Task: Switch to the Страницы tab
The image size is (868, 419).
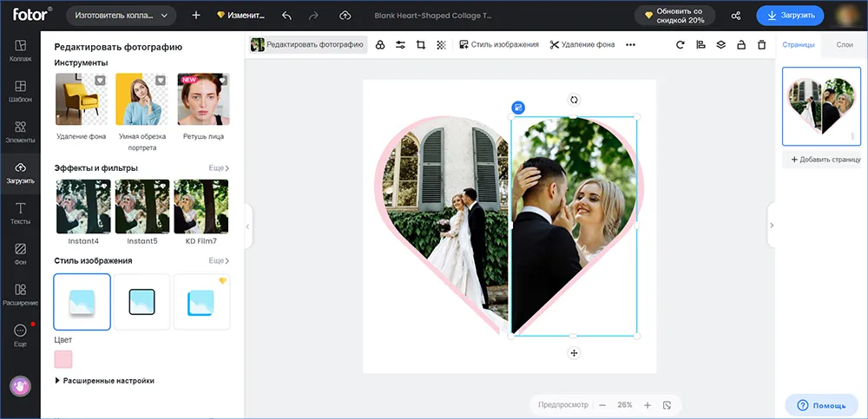Action: point(799,45)
